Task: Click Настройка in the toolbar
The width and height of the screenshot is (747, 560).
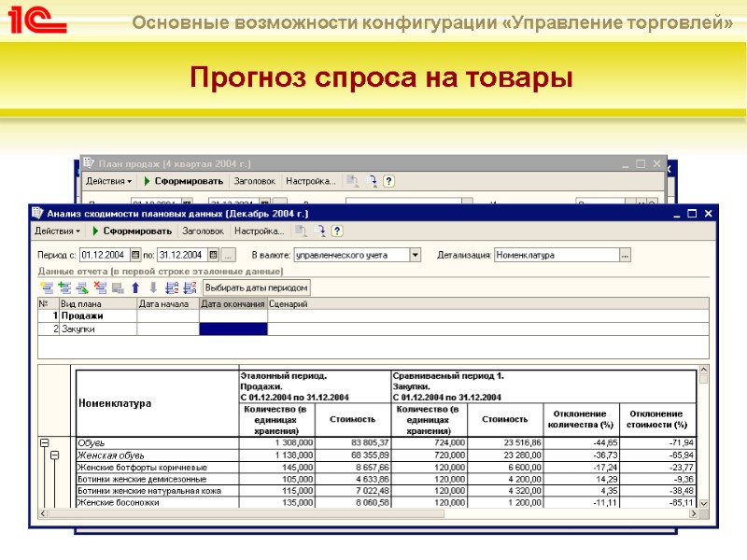Action: coord(260,231)
